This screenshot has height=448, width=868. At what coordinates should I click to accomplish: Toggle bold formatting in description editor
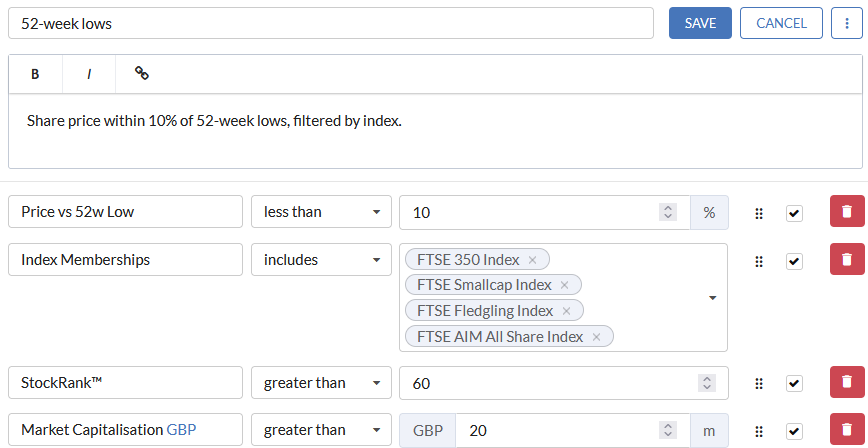click(x=35, y=74)
